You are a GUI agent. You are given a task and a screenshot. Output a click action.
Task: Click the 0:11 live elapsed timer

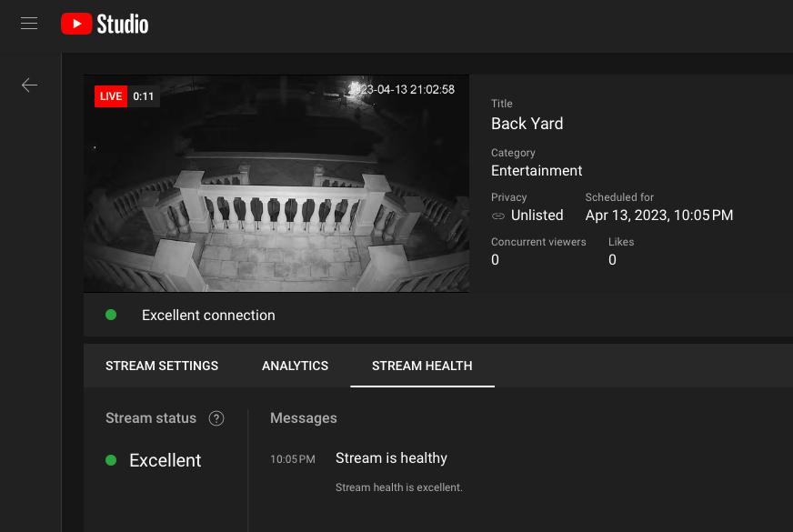143,96
